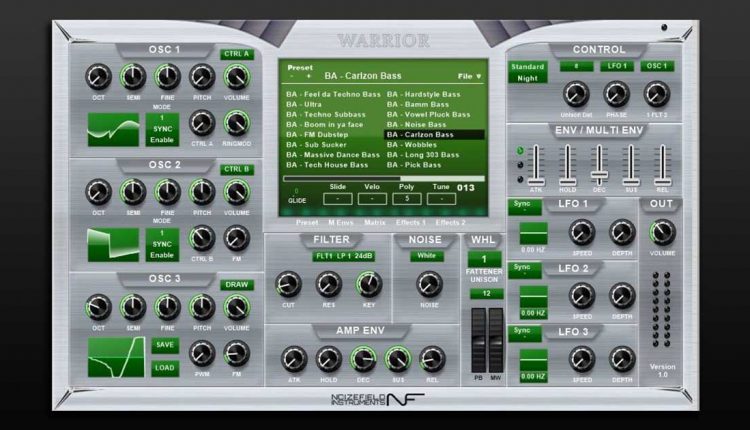Click the OUT VOLUME knob
Screen dimensions: 750x430
(x=662, y=232)
